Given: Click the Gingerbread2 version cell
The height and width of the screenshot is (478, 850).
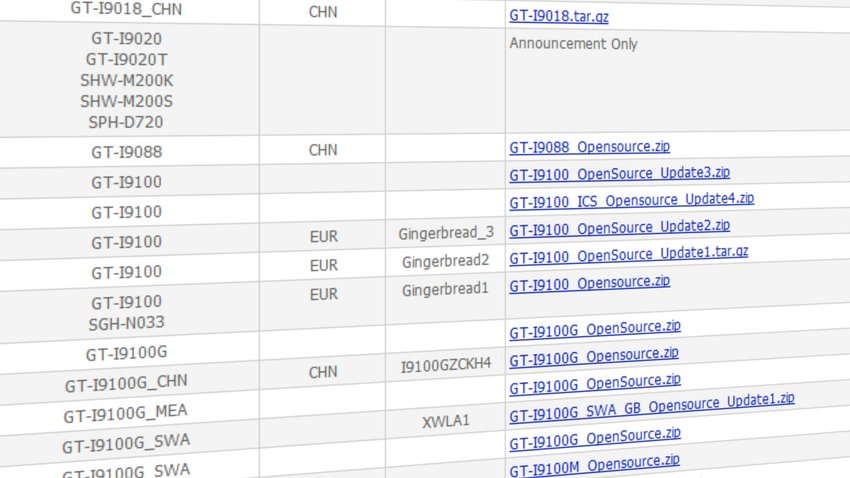Looking at the screenshot, I should pyautogui.click(x=445, y=262).
